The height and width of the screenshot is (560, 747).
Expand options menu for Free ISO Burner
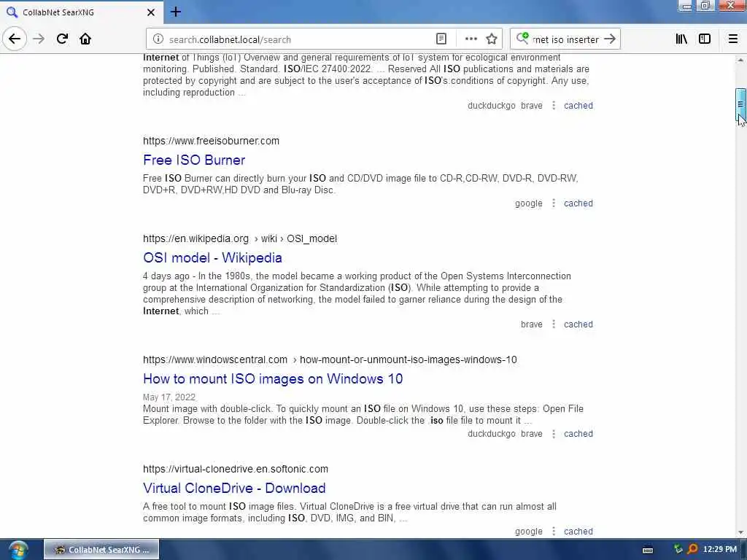coord(554,203)
